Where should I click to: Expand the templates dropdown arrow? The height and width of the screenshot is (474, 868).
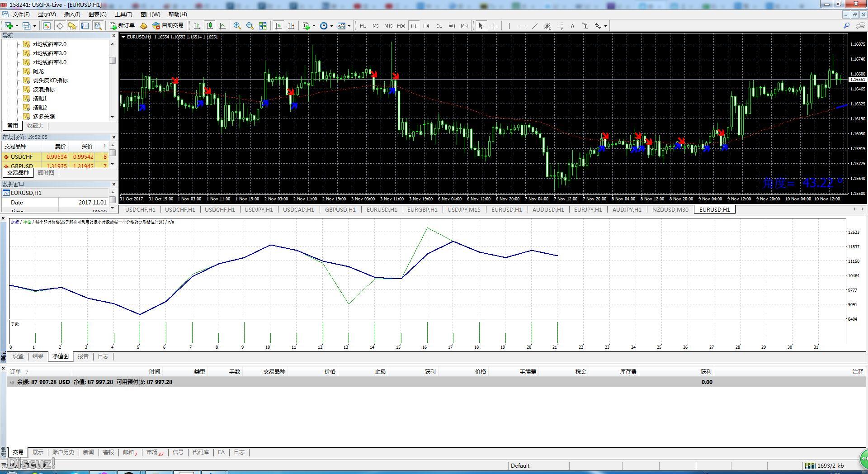[349, 26]
